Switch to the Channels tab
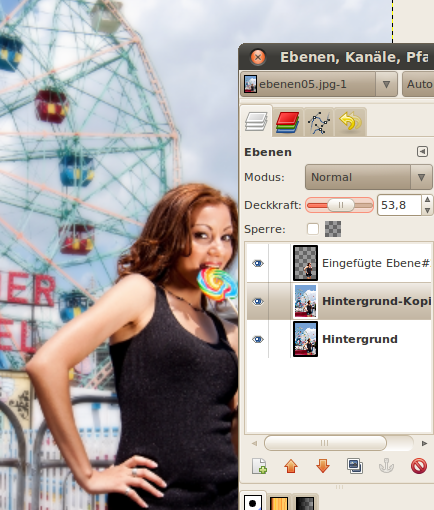This screenshot has height=510, width=434. (x=288, y=122)
